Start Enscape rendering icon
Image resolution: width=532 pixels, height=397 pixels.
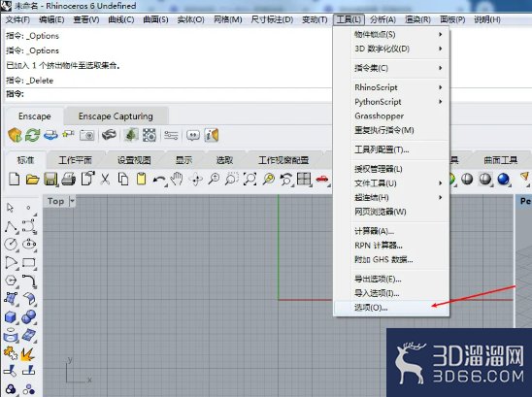tap(15, 135)
